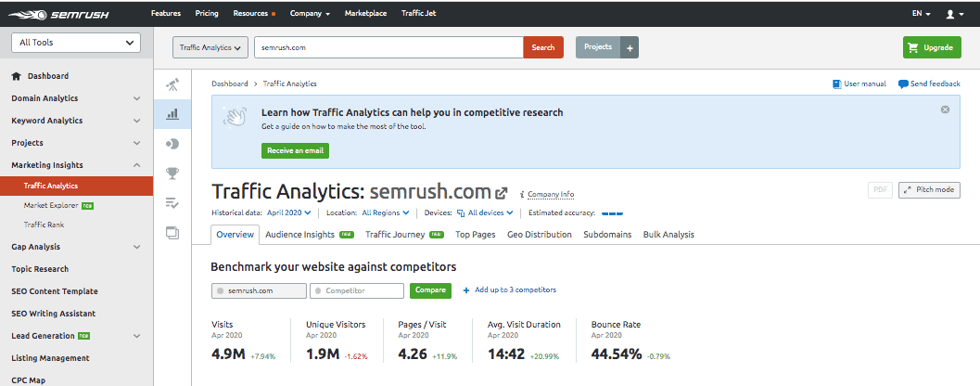Select Traffic Analytics in the sidebar
Screen dimensions: 980x386
(76, 186)
